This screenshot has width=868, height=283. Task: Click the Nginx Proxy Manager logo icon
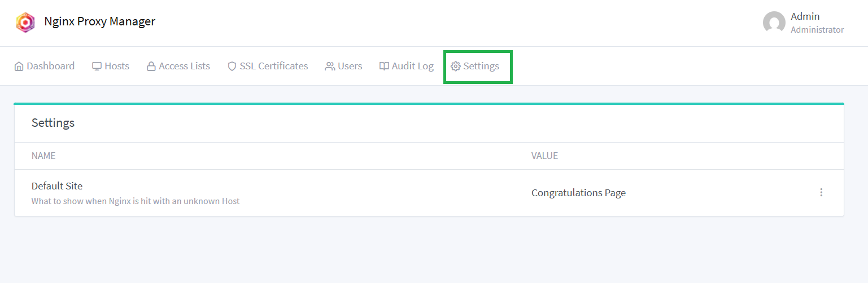tap(25, 23)
